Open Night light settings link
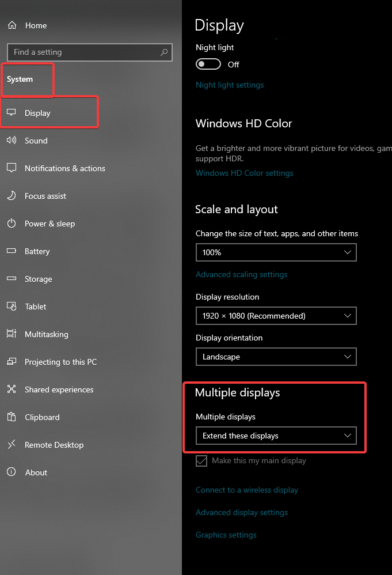Screen dimensions: 392x575 point(230,85)
